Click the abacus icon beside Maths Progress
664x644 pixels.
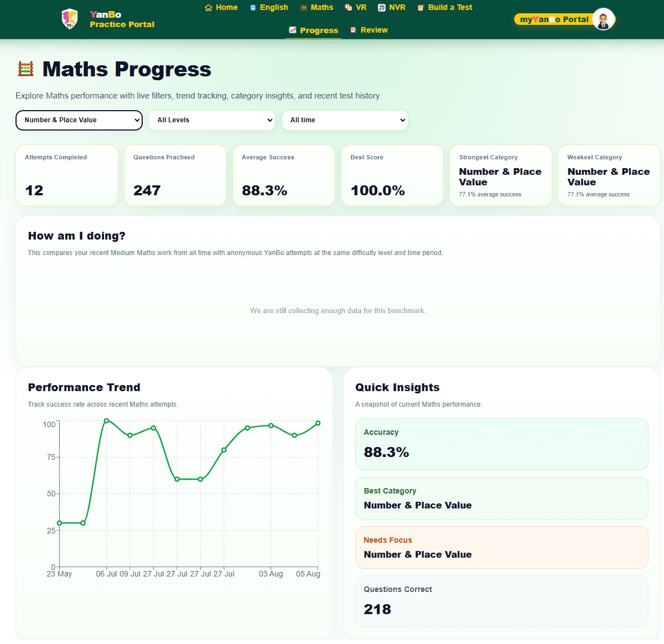25,69
